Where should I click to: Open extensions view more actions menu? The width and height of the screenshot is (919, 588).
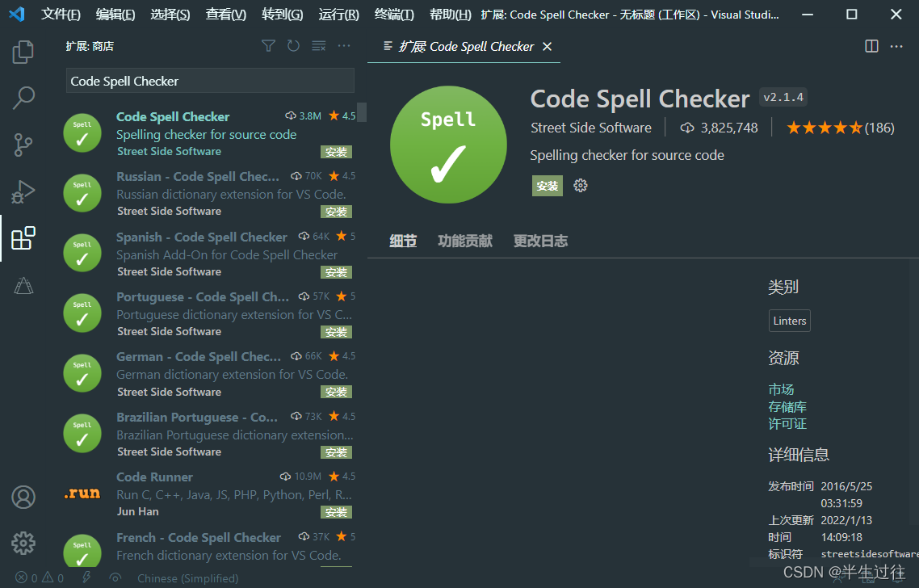pyautogui.click(x=344, y=46)
